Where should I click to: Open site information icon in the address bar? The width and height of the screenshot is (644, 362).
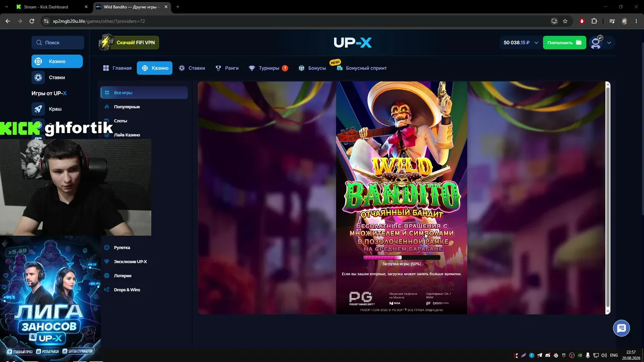(46, 21)
